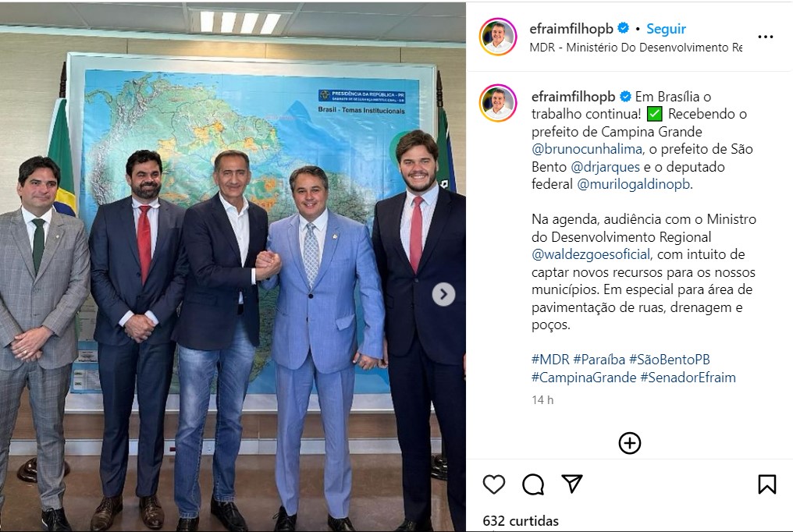Open the MDR location tag link
The height and width of the screenshot is (532, 793).
pos(635,48)
